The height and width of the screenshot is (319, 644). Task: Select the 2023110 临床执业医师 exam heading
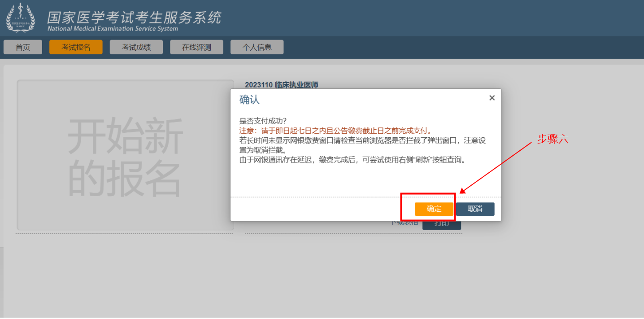(x=282, y=85)
